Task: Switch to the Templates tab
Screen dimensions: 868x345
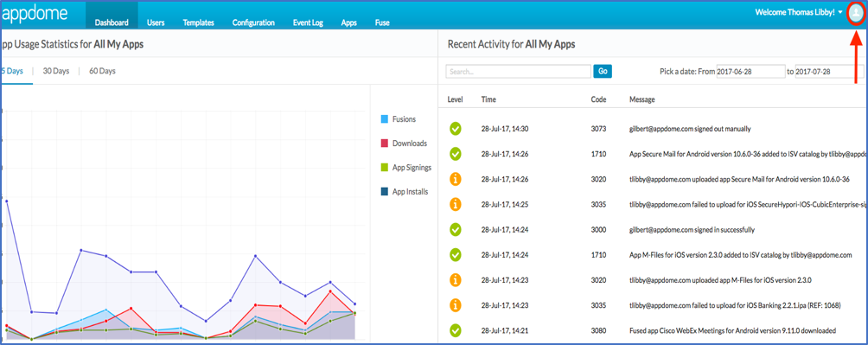Action: click(x=198, y=22)
